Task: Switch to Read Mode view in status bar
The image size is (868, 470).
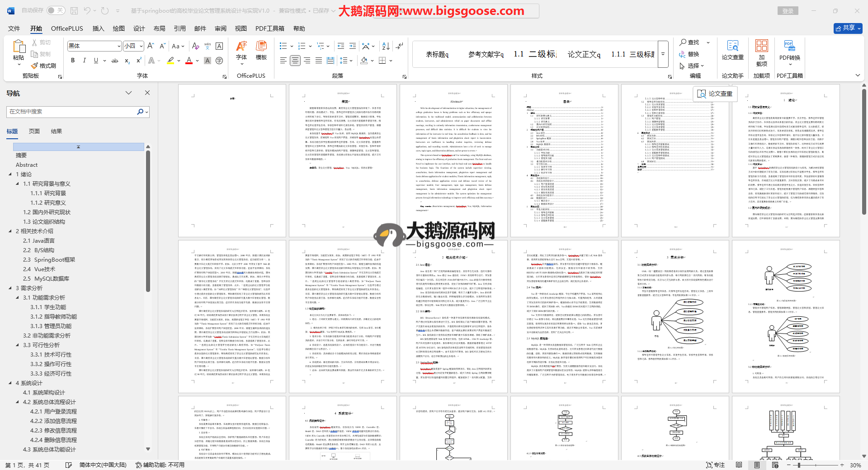Action: click(x=739, y=465)
